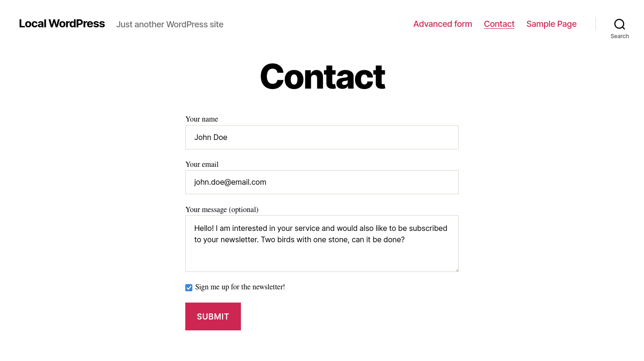Image resolution: width=644 pixels, height=361 pixels.
Task: Click the 'Your email' field label
Action: click(x=202, y=164)
